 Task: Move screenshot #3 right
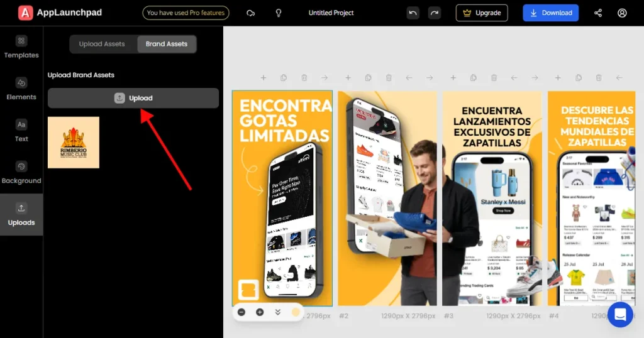(535, 77)
